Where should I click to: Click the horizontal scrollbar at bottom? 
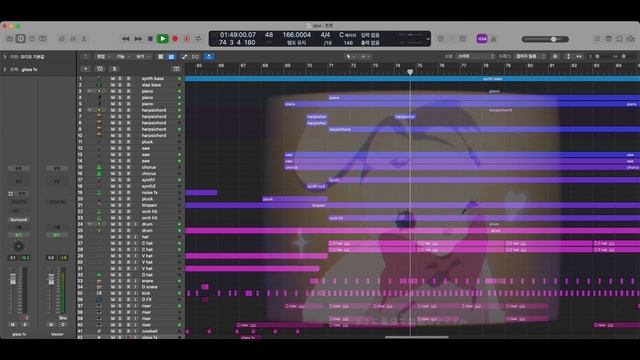click(416, 337)
